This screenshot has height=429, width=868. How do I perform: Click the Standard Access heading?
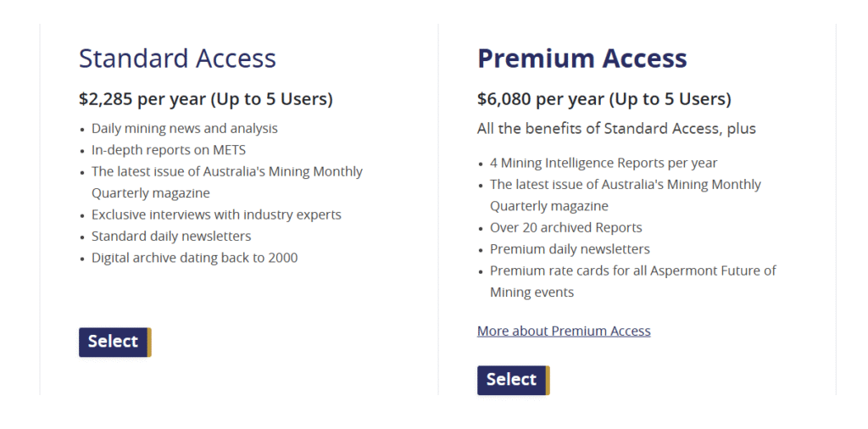177,58
